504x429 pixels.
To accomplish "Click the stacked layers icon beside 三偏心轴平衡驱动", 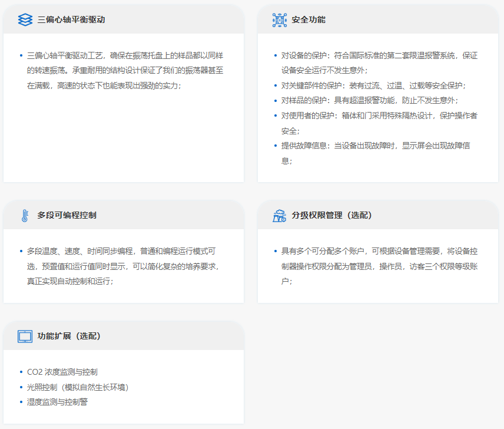I will coord(25,19).
